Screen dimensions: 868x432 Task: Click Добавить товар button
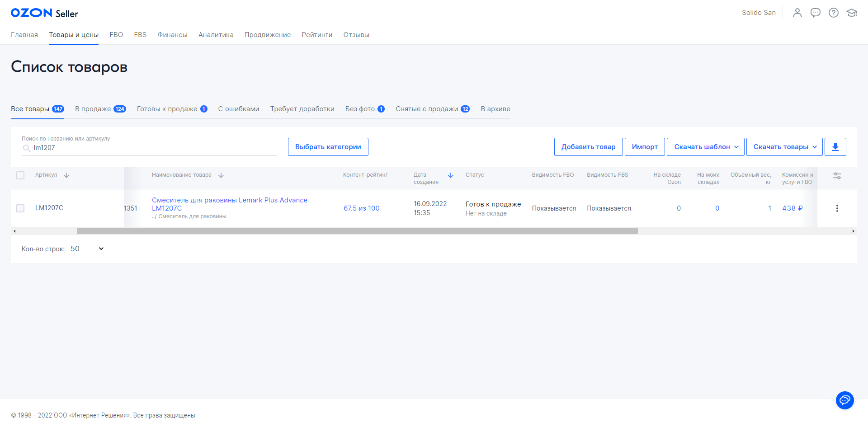coord(588,147)
